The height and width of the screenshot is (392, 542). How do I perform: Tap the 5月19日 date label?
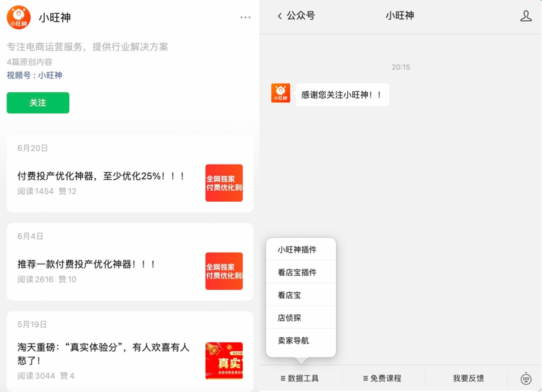(x=32, y=325)
